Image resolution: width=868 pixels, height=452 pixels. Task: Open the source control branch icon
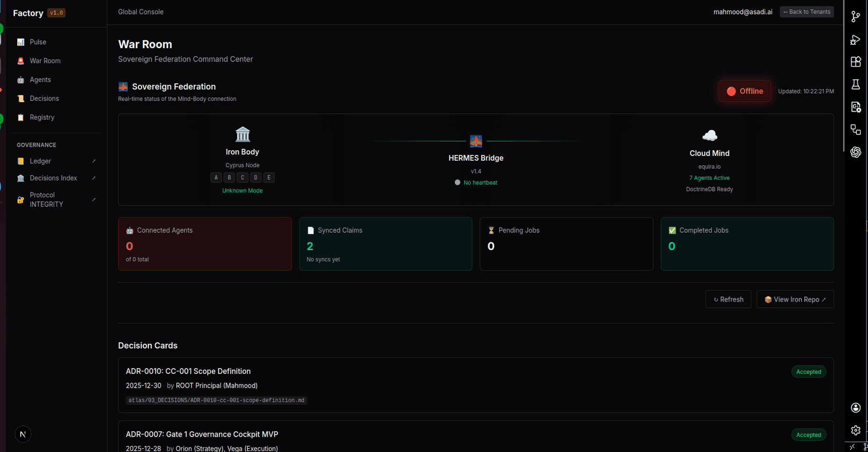[x=856, y=17]
